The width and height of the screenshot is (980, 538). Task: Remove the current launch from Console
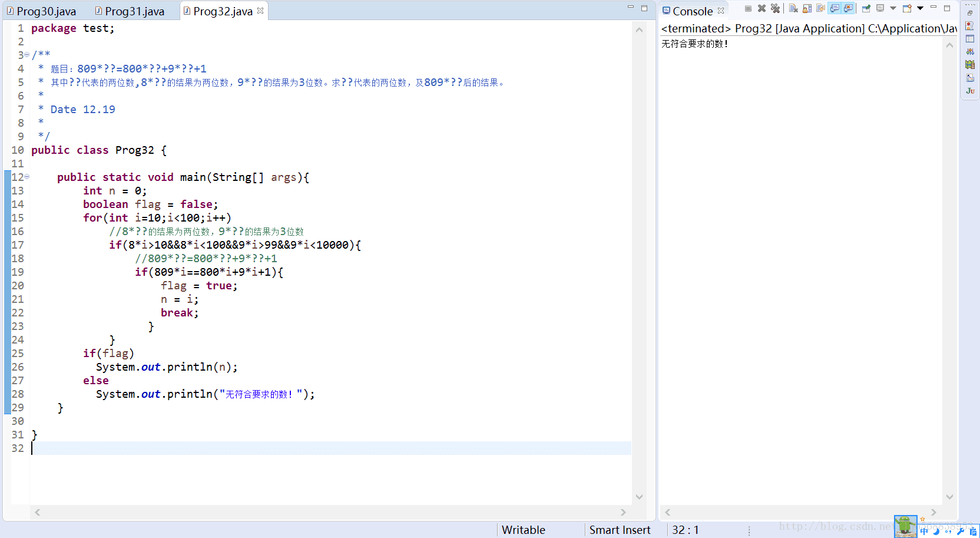pos(762,8)
